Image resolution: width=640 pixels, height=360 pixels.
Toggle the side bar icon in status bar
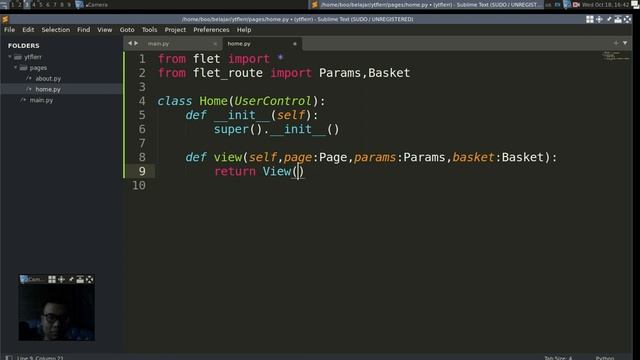pos(9,358)
